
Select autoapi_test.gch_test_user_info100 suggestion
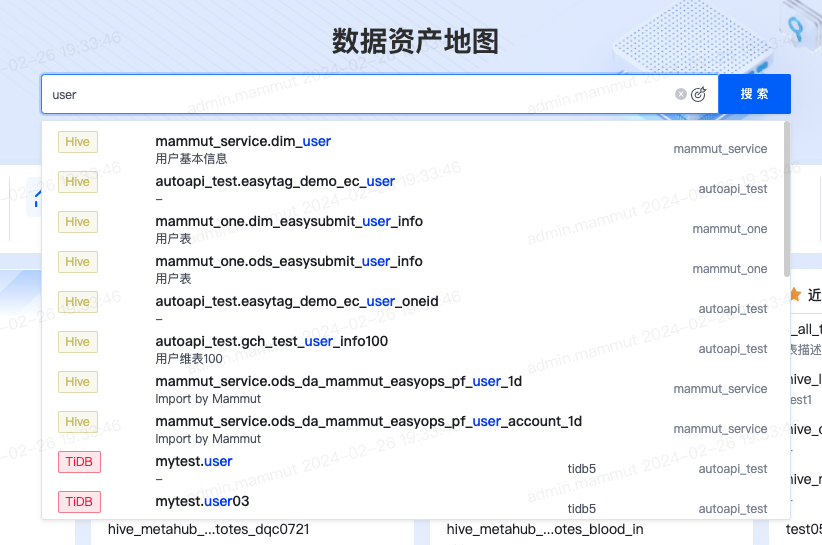(x=413, y=349)
